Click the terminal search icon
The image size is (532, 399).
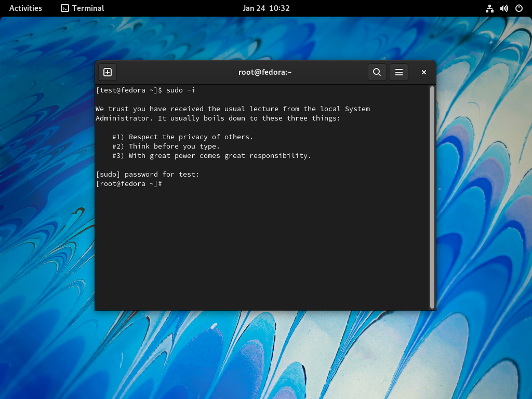(377, 72)
